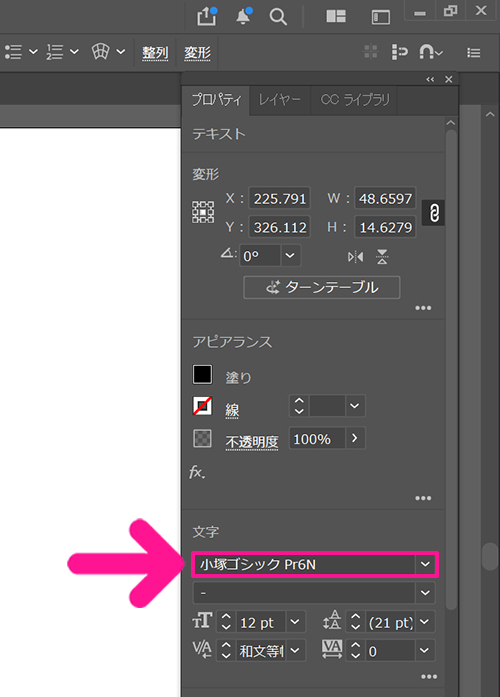This screenshot has width=500, height=697.
Task: Open the opacity slider arrow
Action: click(x=355, y=438)
